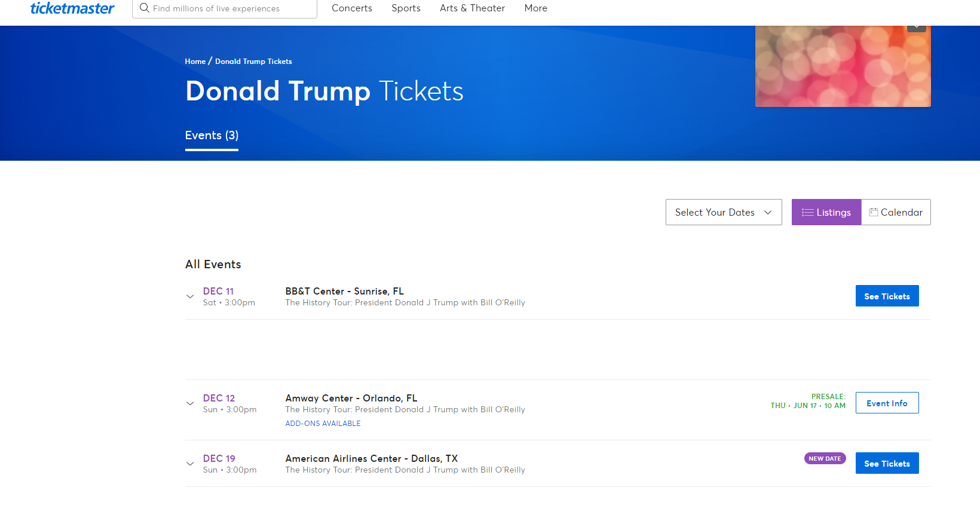Click the Donald Trump Tickets page heading
Screen dimensions: 980x521
pos(324,91)
